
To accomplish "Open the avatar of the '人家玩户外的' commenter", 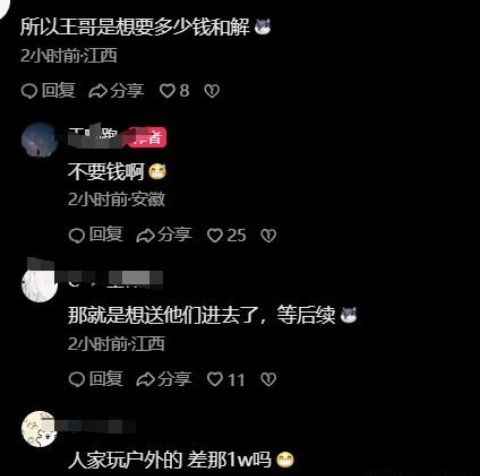I will coord(39,429).
